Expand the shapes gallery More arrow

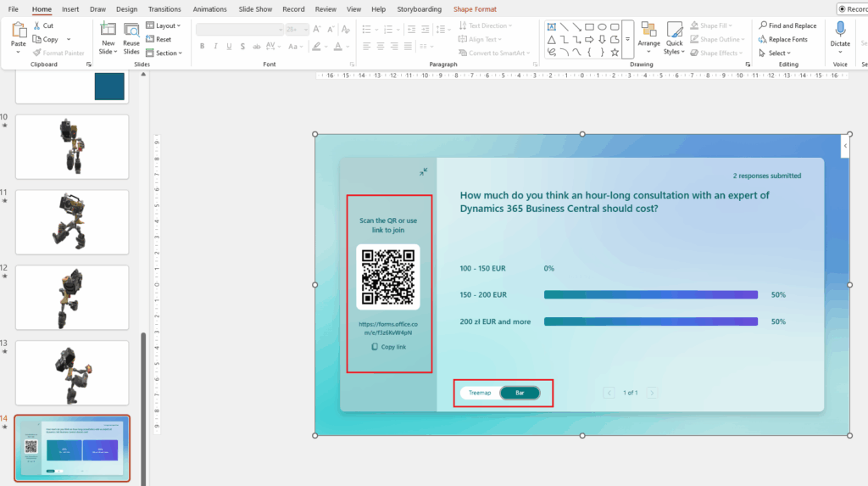(628, 39)
